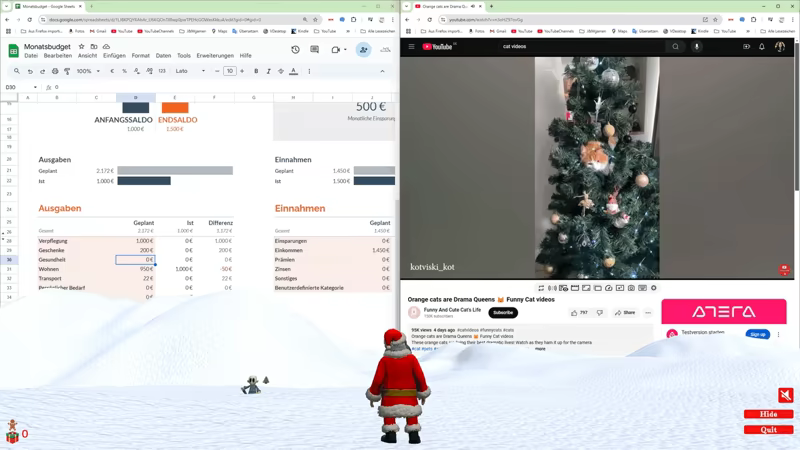Viewport: 800px width, 450px height.
Task: Click YouTube voice search microphone
Action: coord(696,46)
